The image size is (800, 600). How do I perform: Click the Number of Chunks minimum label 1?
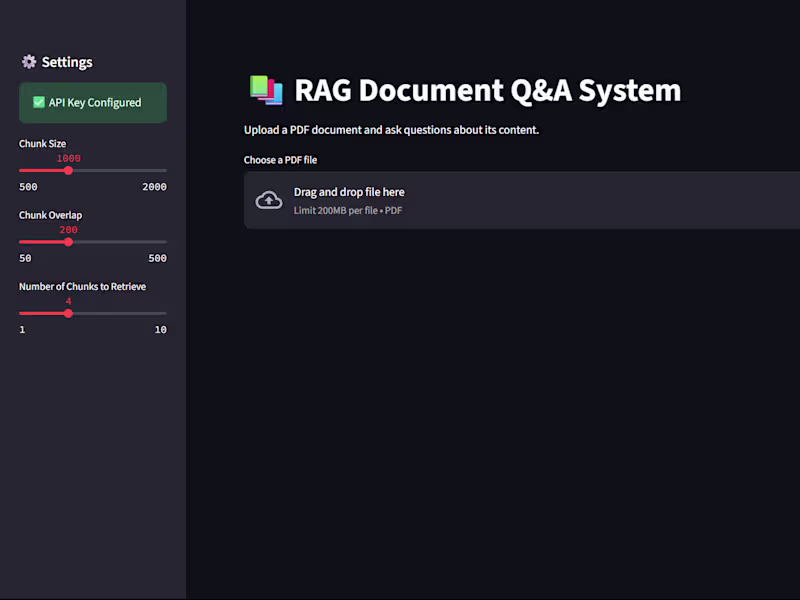[x=22, y=330]
